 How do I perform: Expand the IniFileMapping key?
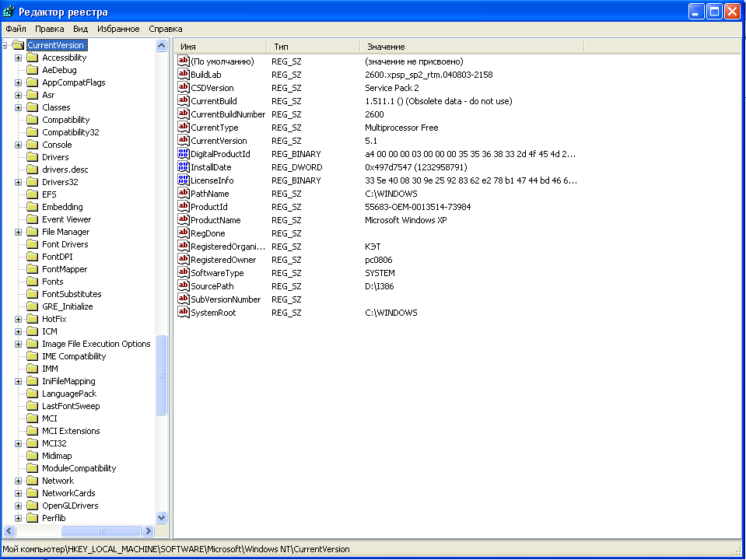(x=18, y=381)
